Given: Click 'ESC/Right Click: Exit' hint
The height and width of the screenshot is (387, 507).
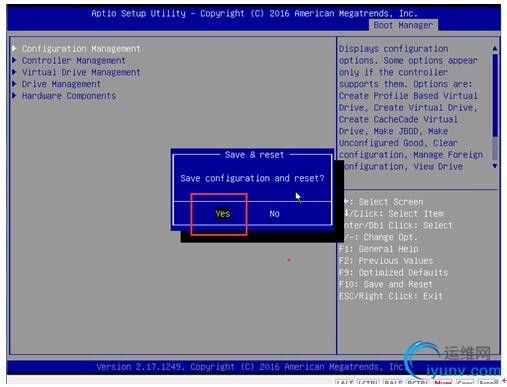Looking at the screenshot, I should pos(391,296).
